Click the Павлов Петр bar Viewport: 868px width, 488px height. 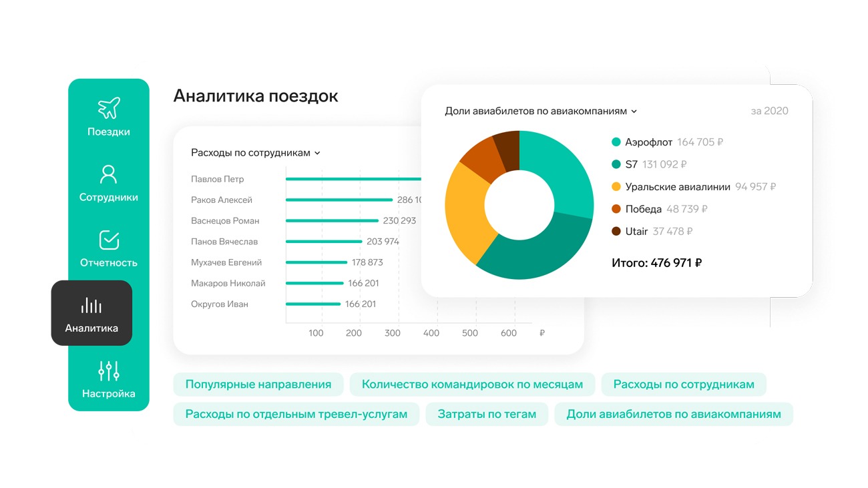353,179
